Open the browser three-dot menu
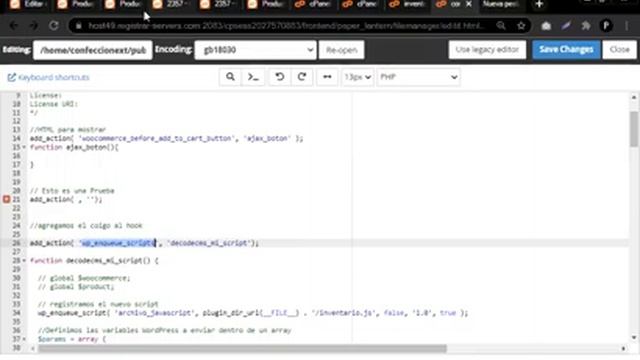The image size is (640, 360). click(627, 26)
